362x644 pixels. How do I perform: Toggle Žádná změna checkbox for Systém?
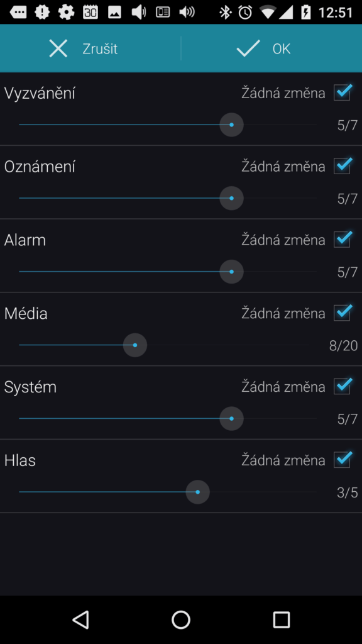click(x=343, y=387)
